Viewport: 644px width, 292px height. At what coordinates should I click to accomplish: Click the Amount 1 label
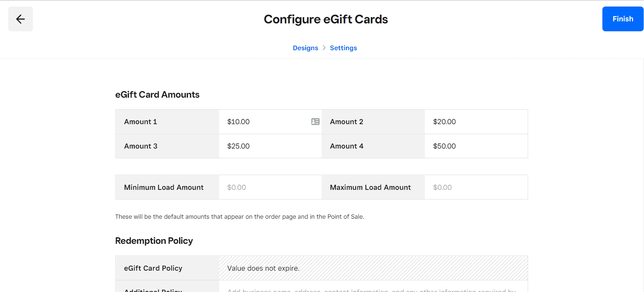click(141, 122)
